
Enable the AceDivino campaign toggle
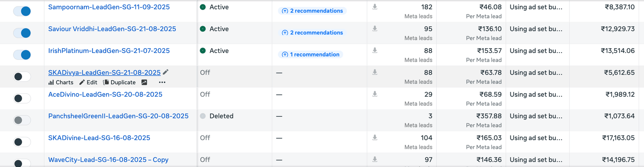22,98
